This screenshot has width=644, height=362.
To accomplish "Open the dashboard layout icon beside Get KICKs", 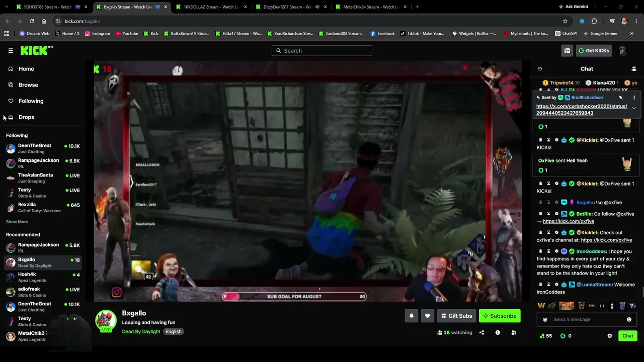I will (567, 51).
